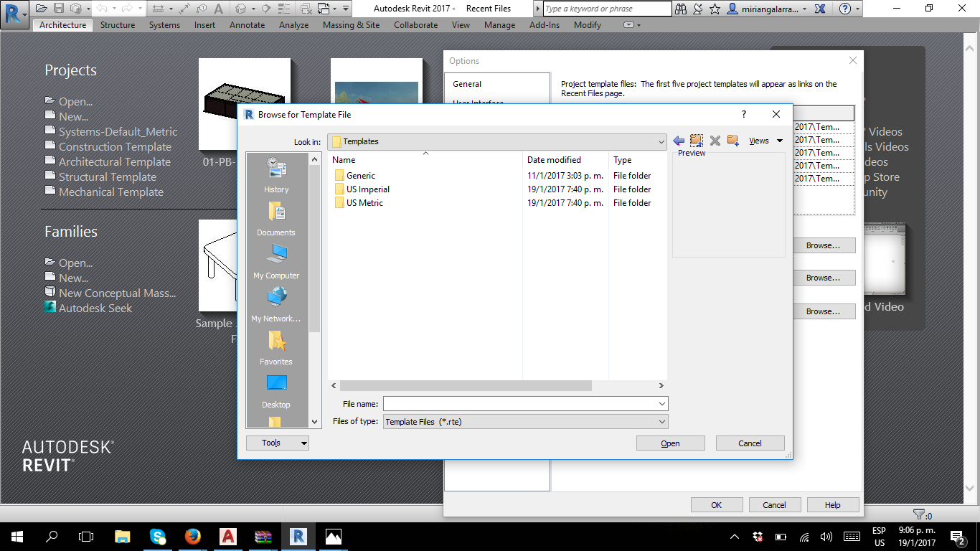
Task: Click the Tools dropdown button
Action: click(277, 443)
